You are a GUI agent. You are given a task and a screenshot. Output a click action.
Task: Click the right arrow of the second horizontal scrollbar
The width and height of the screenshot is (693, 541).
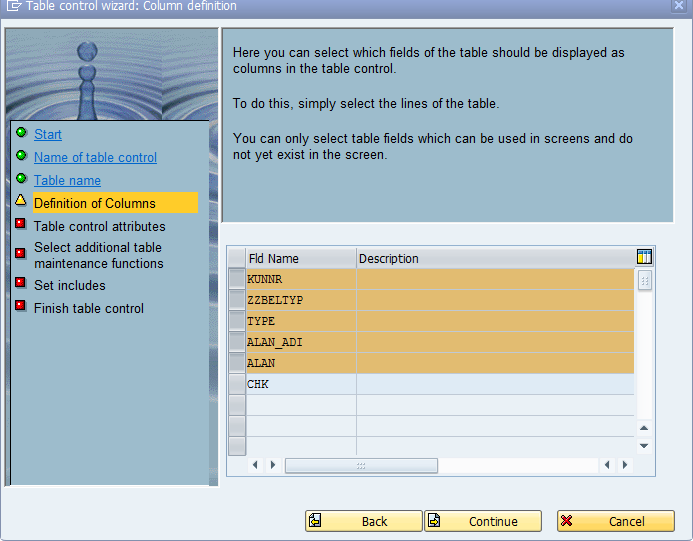point(624,465)
